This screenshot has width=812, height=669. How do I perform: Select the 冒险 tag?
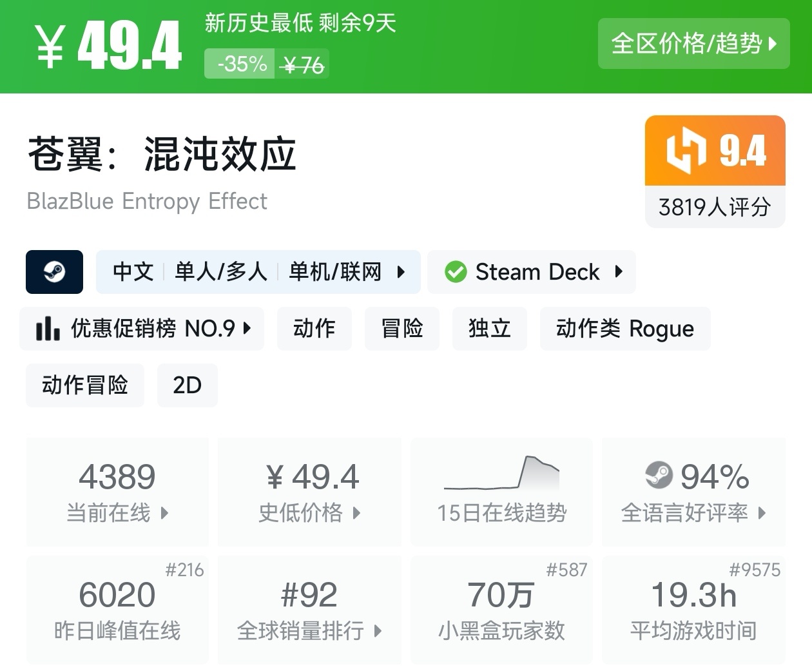coord(402,329)
